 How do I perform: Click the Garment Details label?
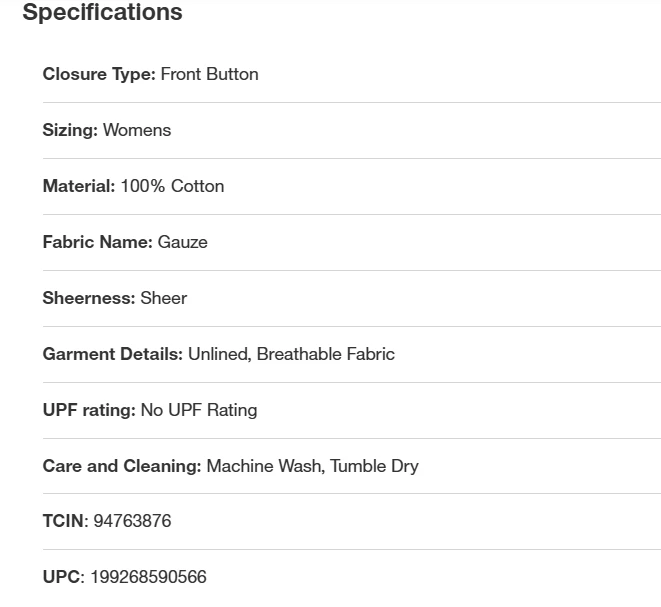(x=112, y=354)
